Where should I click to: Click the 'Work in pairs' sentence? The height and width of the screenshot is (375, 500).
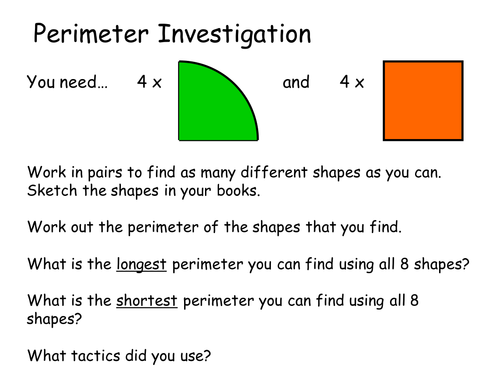pyautogui.click(x=234, y=173)
